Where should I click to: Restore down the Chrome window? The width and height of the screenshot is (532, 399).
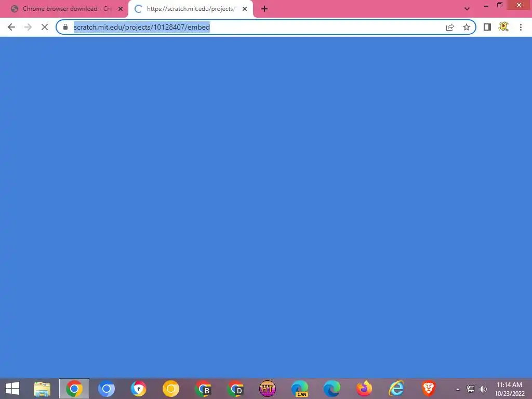pos(500,5)
